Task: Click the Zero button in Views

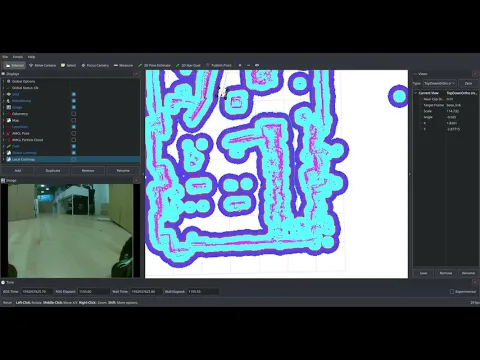Action: point(468,83)
